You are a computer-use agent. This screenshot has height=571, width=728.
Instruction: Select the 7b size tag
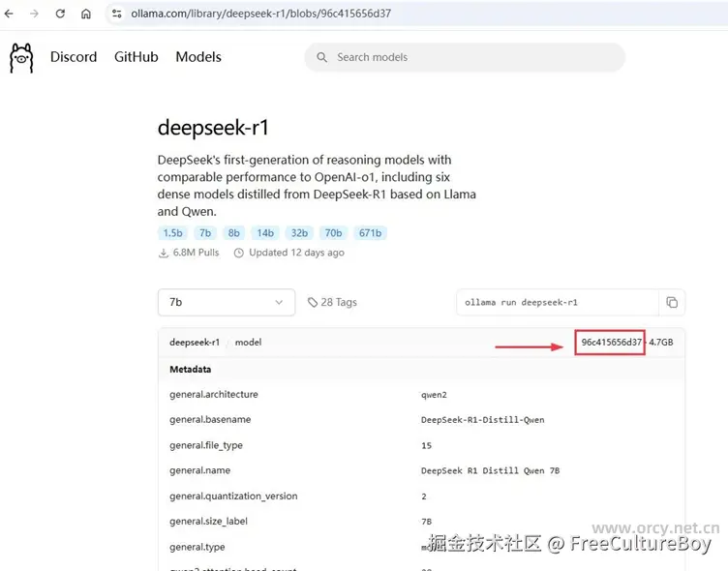tap(205, 232)
